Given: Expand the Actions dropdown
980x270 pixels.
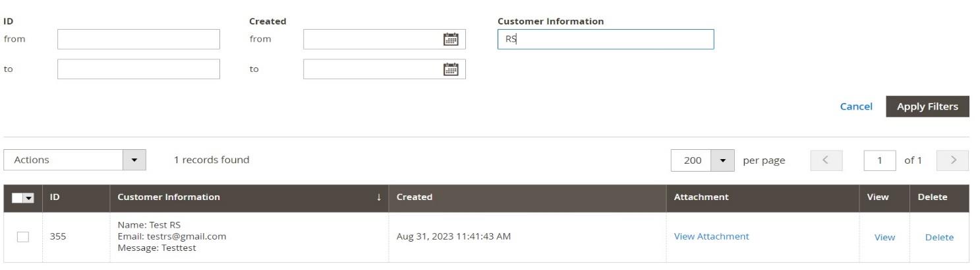Looking at the screenshot, I should (135, 160).
